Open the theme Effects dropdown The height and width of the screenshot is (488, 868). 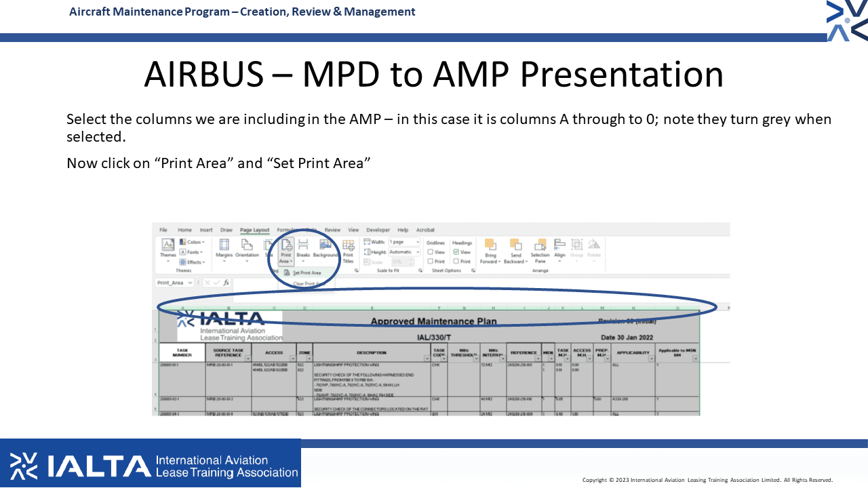(x=192, y=262)
